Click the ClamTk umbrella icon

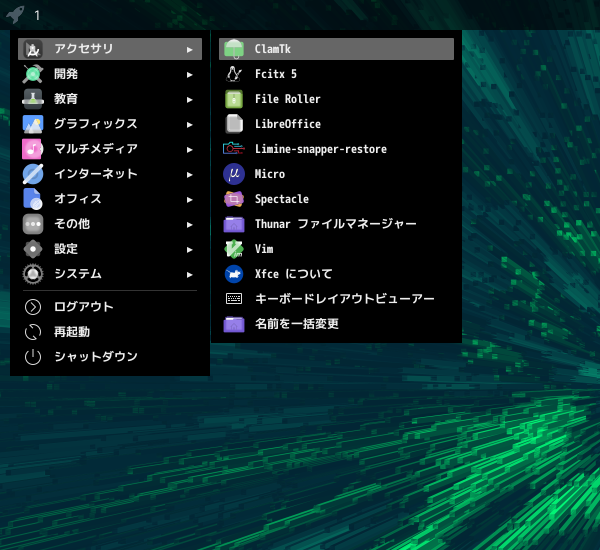(x=234, y=49)
